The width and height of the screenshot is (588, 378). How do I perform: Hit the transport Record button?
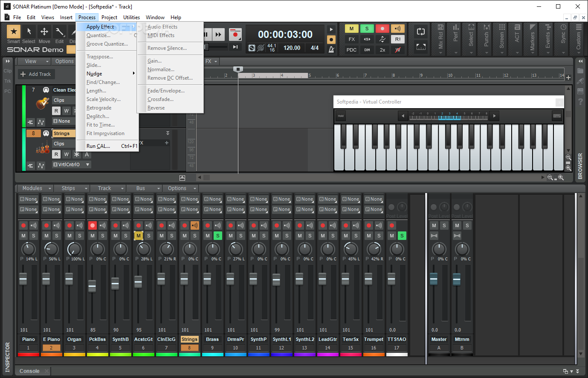point(235,35)
